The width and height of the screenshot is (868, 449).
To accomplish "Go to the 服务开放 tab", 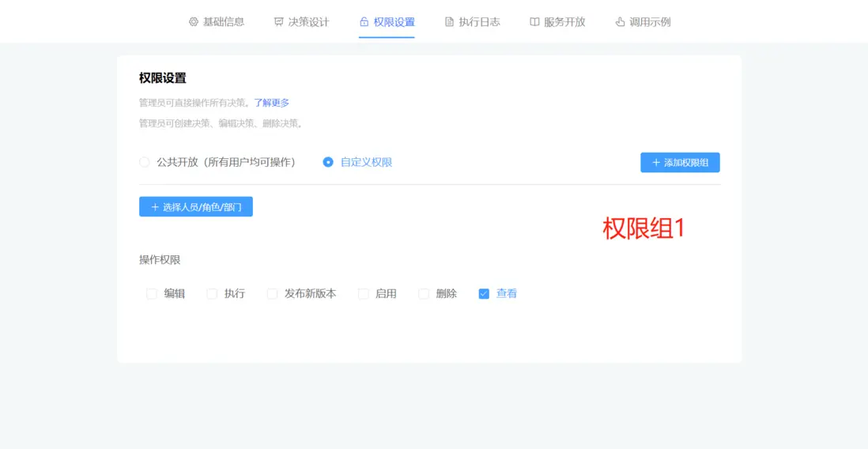I will (x=557, y=22).
